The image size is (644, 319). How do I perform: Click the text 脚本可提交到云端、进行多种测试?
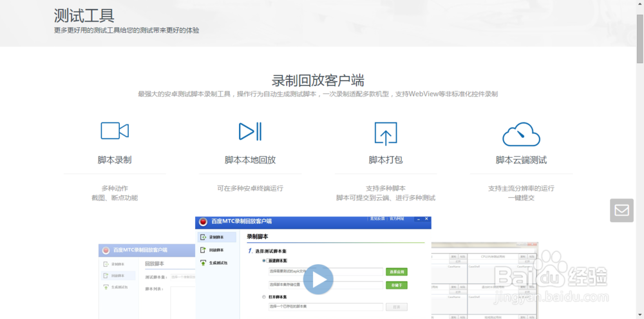point(386,198)
